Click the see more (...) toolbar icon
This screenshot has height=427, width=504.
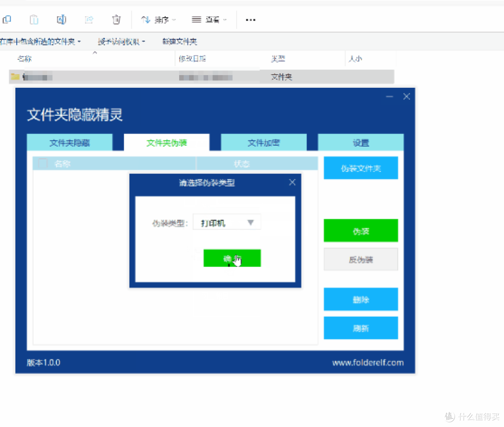pos(250,20)
